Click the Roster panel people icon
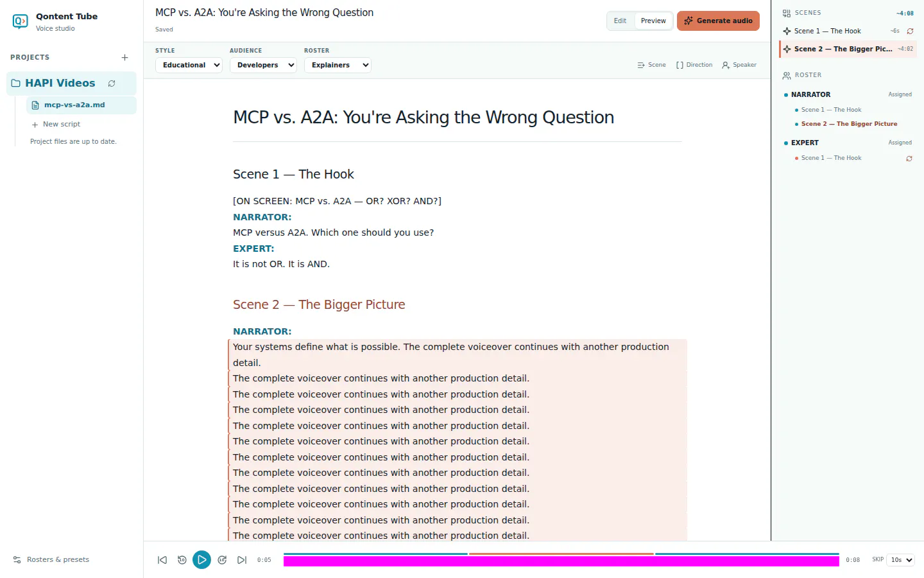Image resolution: width=924 pixels, height=578 pixels. 787,76
